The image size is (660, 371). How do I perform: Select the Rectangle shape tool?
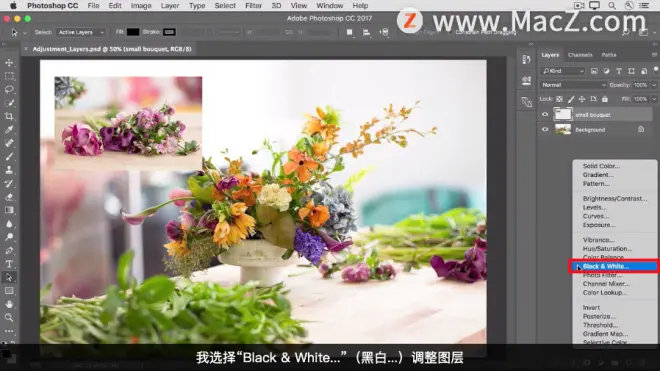coord(9,291)
